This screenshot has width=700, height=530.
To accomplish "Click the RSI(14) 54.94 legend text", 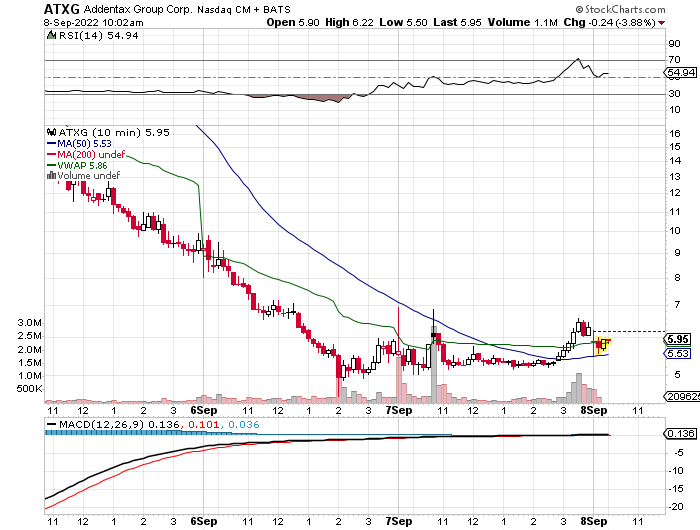I will (x=99, y=35).
